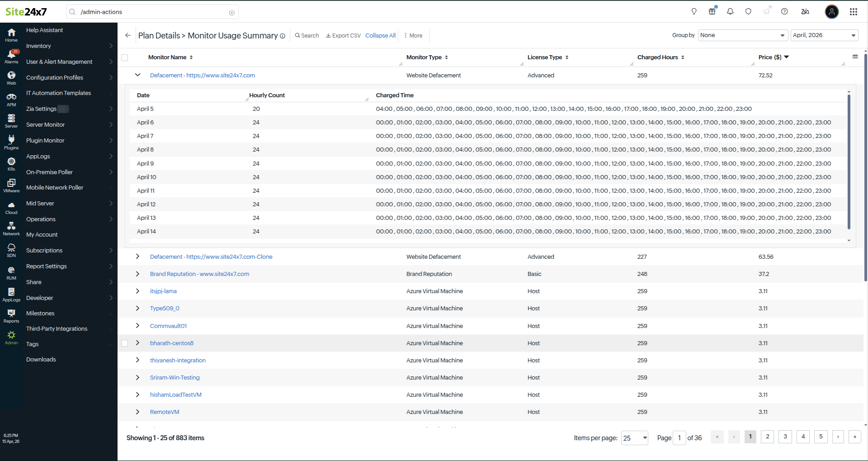868x461 pixels.
Task: Open the notifications bell icon
Action: point(730,12)
